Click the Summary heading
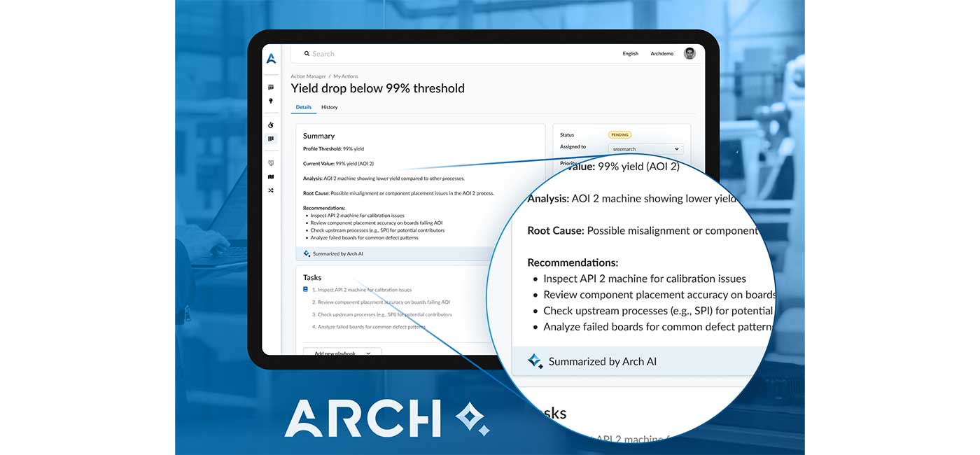 [318, 136]
